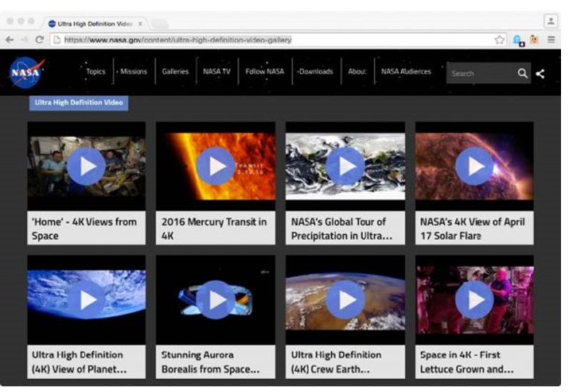571x392 pixels.
Task: Play the Stunning Aurora Borealis video
Action: click(215, 299)
